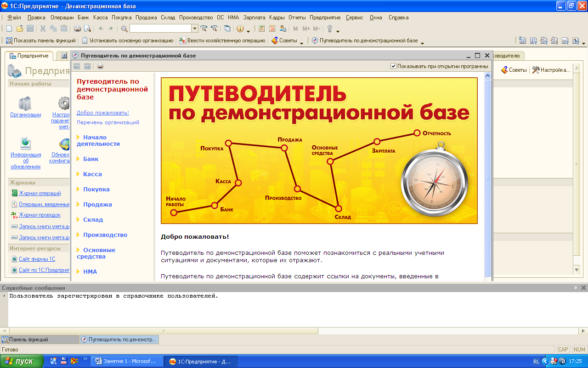588x368 pixels.
Task: Click the main search input field
Action: pos(160,29)
